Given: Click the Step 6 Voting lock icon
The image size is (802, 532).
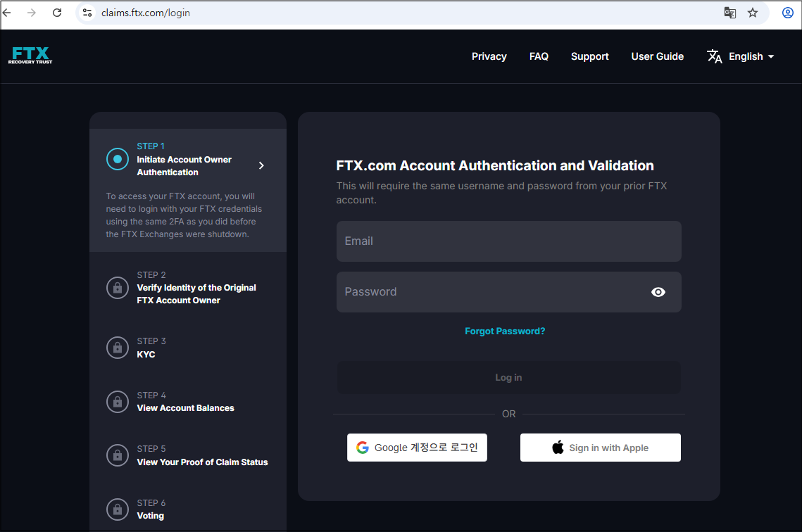Looking at the screenshot, I should click(x=118, y=509).
